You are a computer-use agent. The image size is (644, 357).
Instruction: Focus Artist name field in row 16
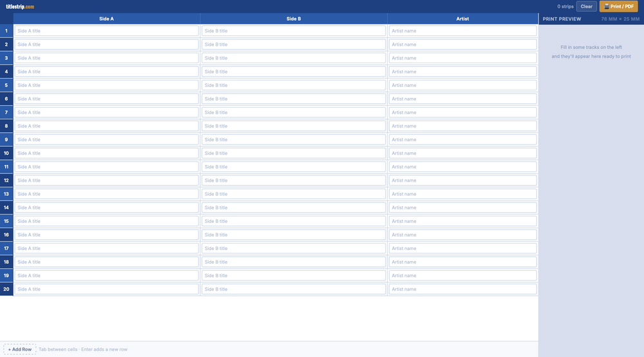pyautogui.click(x=462, y=234)
